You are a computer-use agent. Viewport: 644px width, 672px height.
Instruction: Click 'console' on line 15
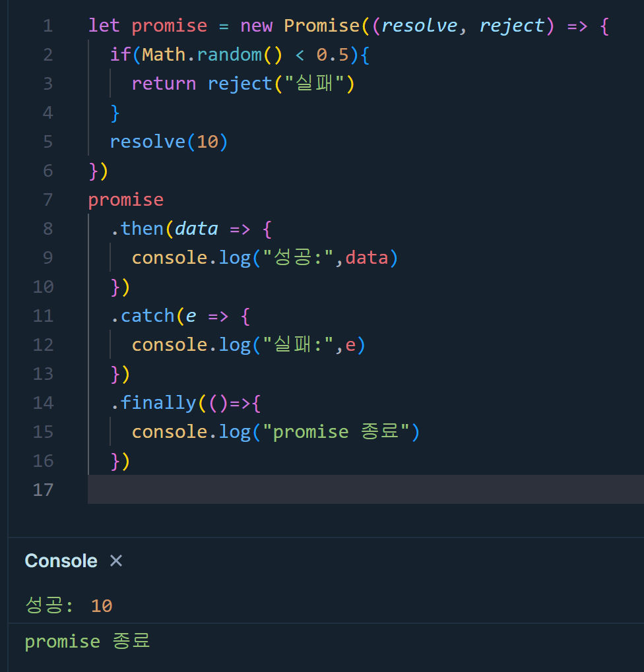[x=170, y=432]
